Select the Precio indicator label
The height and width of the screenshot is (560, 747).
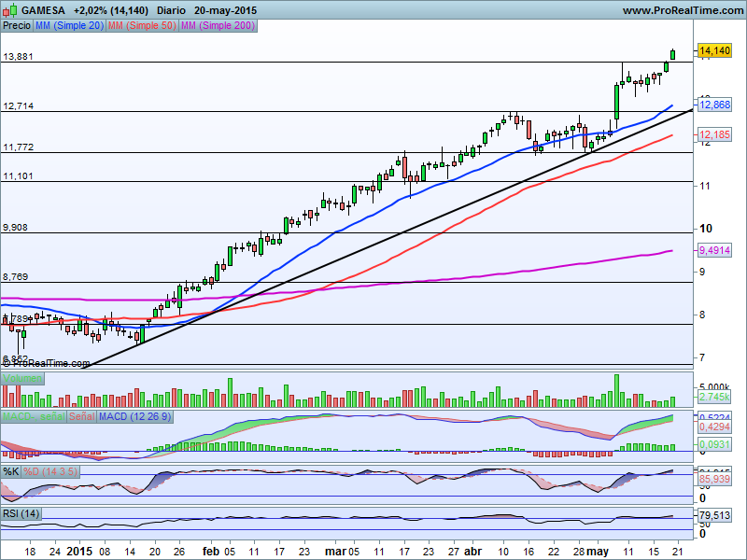click(x=16, y=26)
